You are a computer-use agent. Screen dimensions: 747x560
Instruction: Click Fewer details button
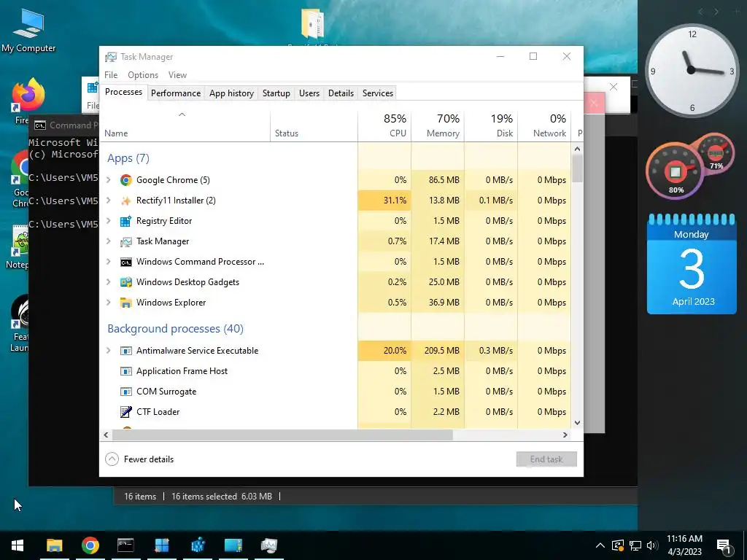click(139, 459)
